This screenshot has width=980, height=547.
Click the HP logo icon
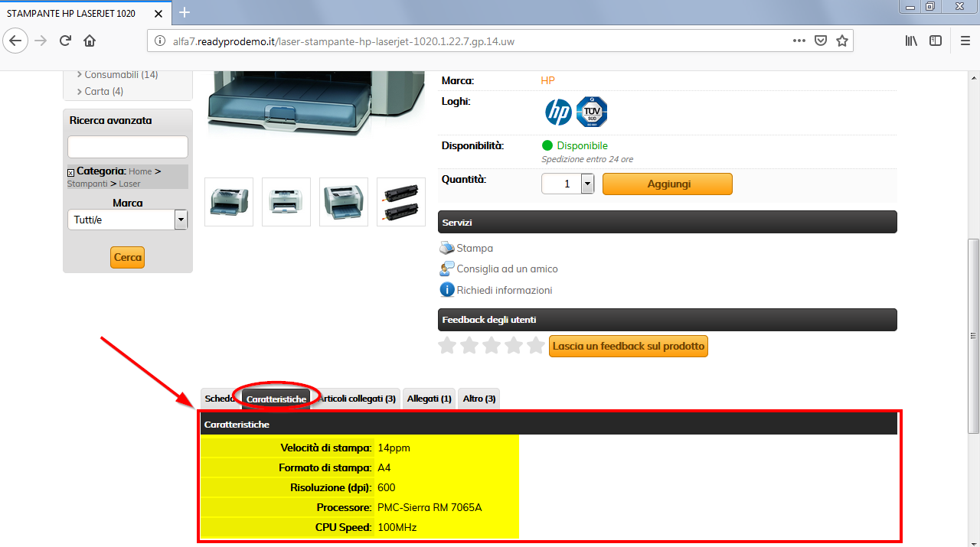point(558,112)
